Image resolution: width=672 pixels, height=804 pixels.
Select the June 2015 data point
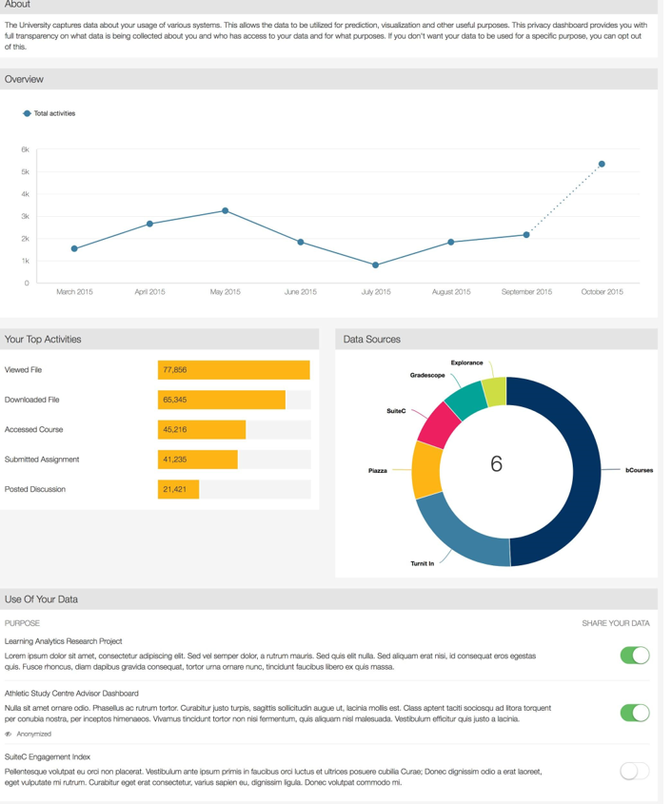click(301, 242)
